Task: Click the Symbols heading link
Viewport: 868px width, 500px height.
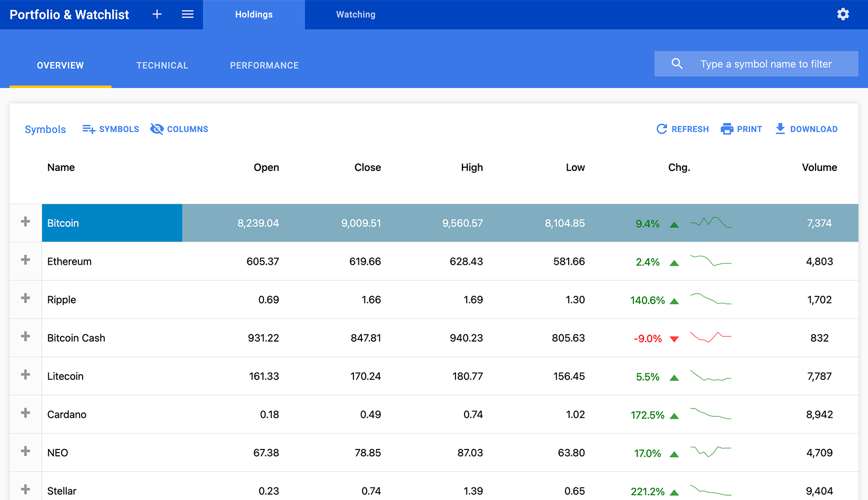Action: [45, 129]
